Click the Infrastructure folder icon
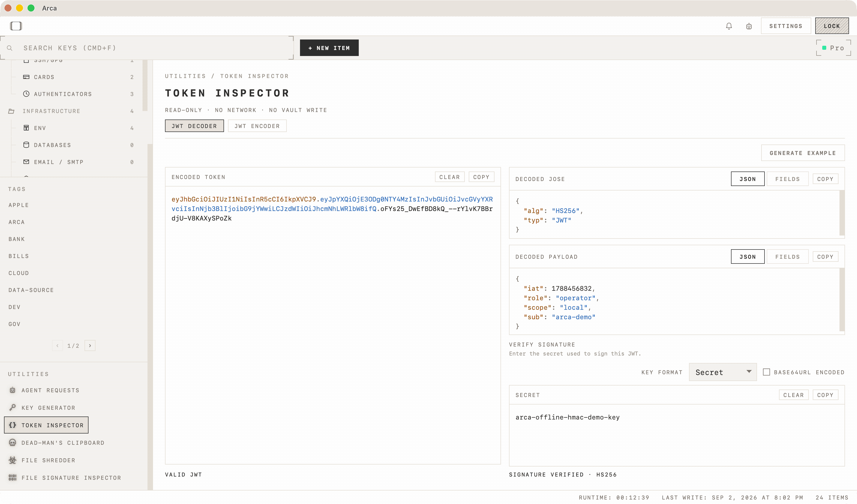Viewport: 857px width, 504px height. [x=11, y=111]
